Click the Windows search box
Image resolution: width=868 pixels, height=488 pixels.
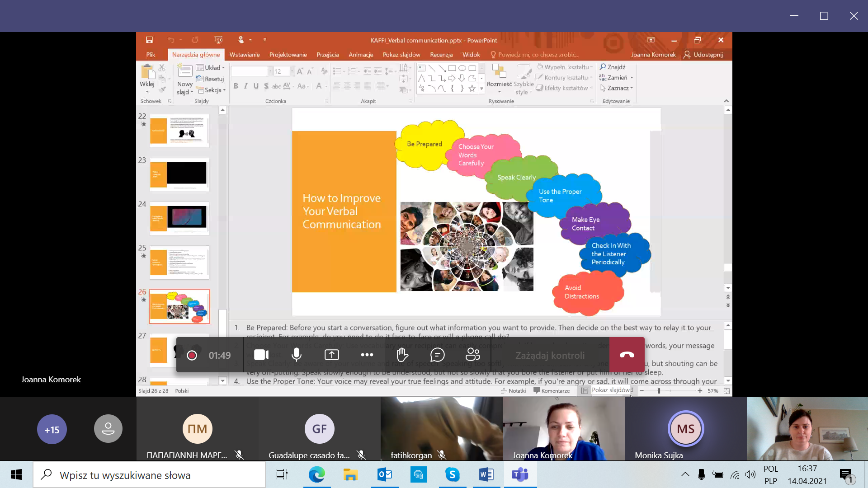(x=149, y=475)
